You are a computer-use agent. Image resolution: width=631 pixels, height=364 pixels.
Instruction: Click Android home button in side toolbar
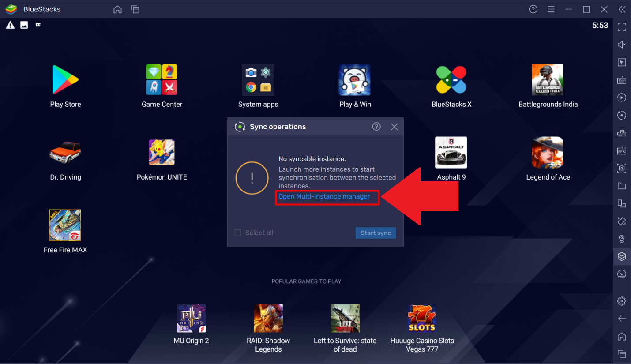[x=622, y=336]
